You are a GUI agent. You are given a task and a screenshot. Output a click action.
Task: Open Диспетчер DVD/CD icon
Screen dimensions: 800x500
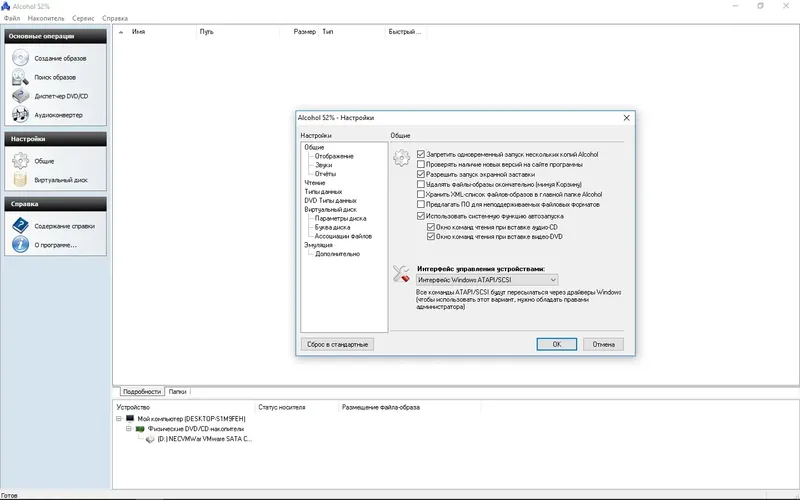coord(20,96)
